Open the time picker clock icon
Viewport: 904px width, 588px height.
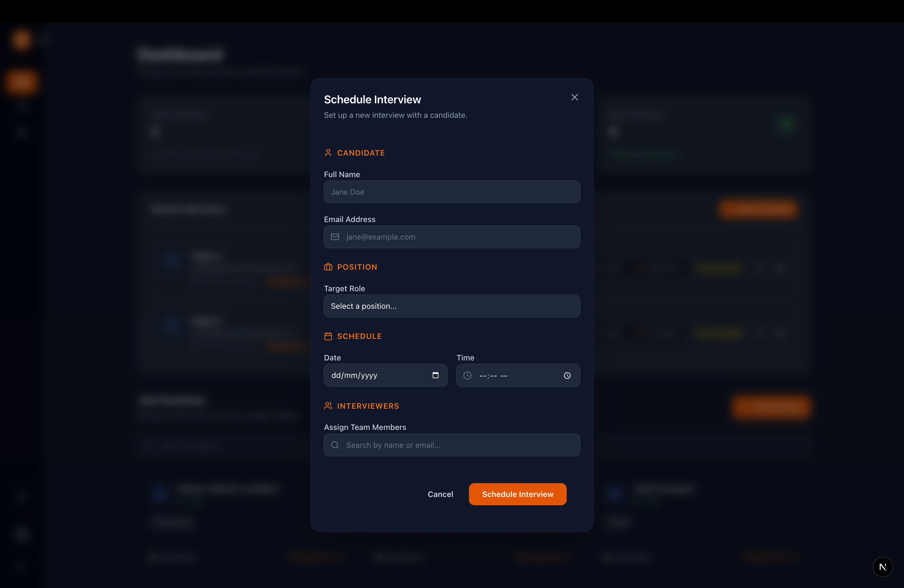pyautogui.click(x=567, y=375)
